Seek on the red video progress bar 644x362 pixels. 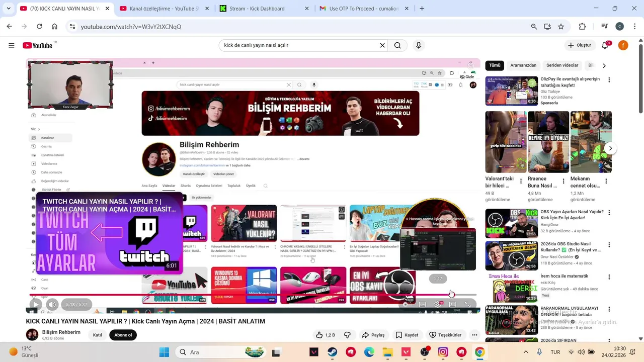253,295
